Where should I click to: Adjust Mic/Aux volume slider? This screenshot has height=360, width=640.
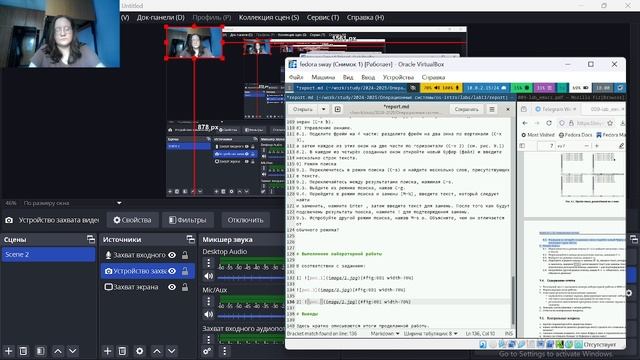[x=251, y=316]
